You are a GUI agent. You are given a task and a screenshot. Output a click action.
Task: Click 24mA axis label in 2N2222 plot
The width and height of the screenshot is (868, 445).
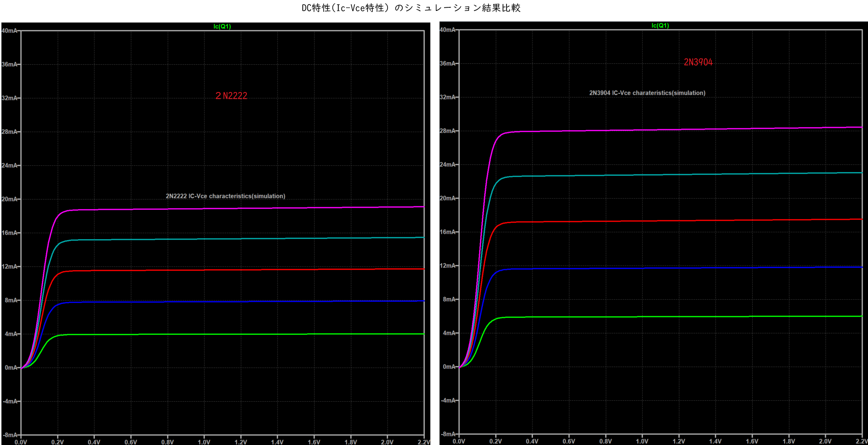[x=9, y=166]
